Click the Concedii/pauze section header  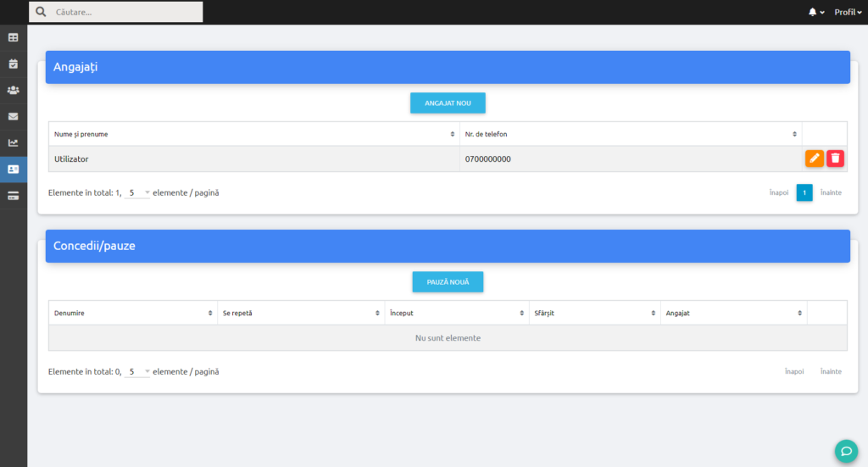[448, 246]
